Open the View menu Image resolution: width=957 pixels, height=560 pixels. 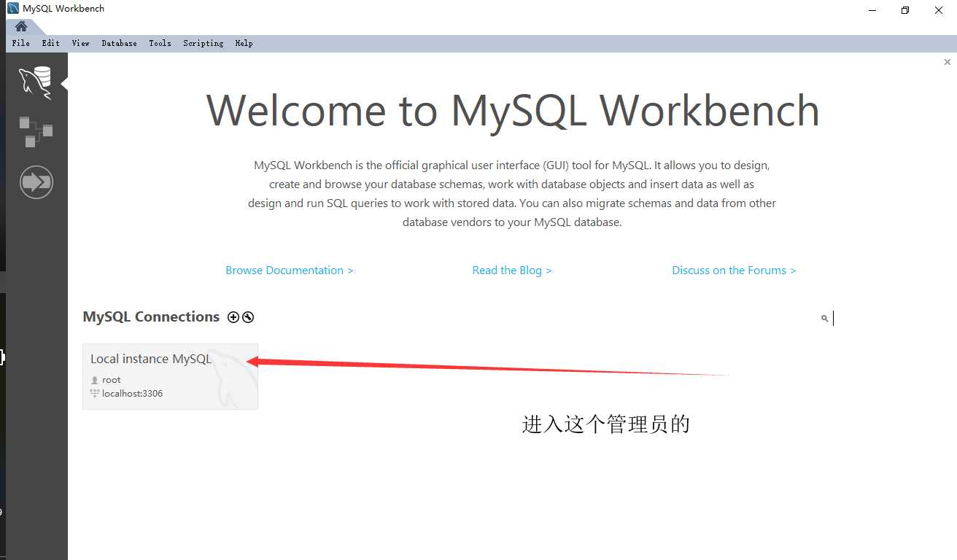(81, 43)
